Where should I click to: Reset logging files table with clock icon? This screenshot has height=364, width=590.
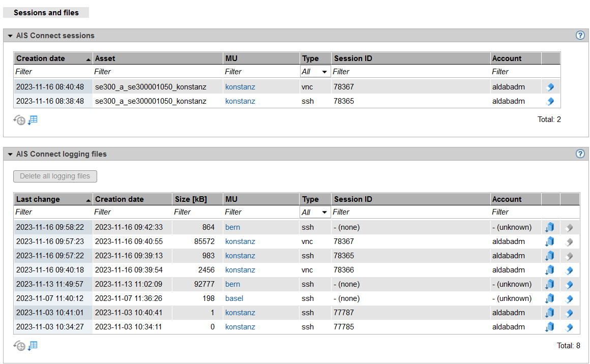tap(19, 346)
